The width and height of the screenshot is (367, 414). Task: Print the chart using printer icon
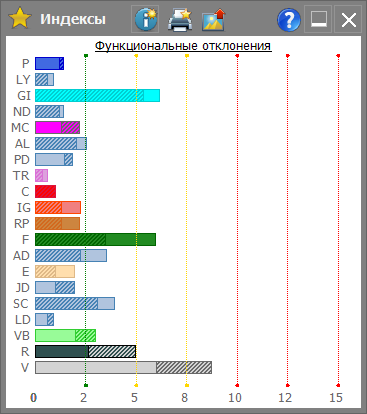180,20
